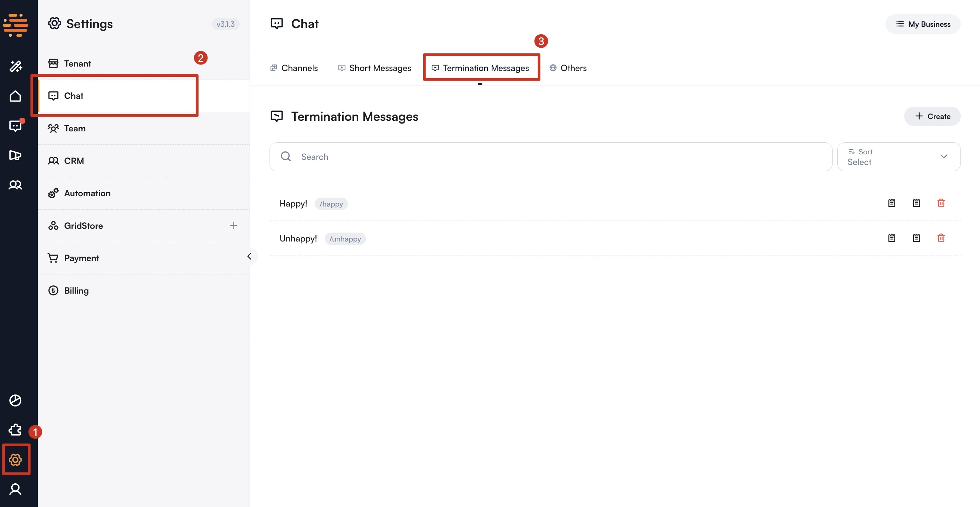Viewport: 980px width, 507px height.
Task: Open the puzzle piece integrations icon
Action: [x=14, y=430]
